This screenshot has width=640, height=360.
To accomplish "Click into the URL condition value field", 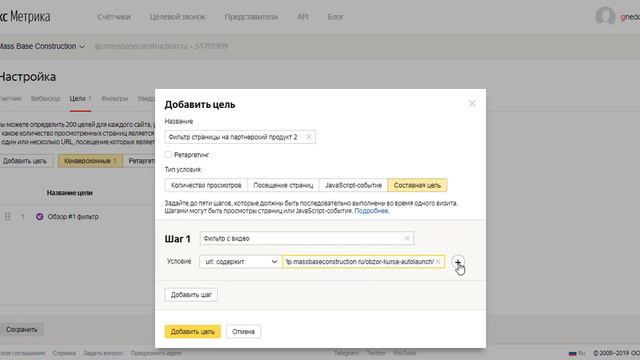I will coord(363,262).
